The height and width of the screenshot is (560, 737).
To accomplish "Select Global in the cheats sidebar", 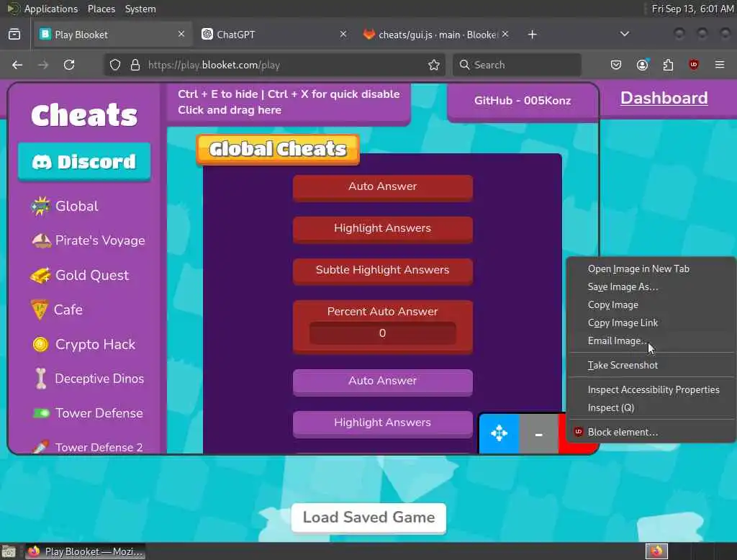I will click(64, 206).
